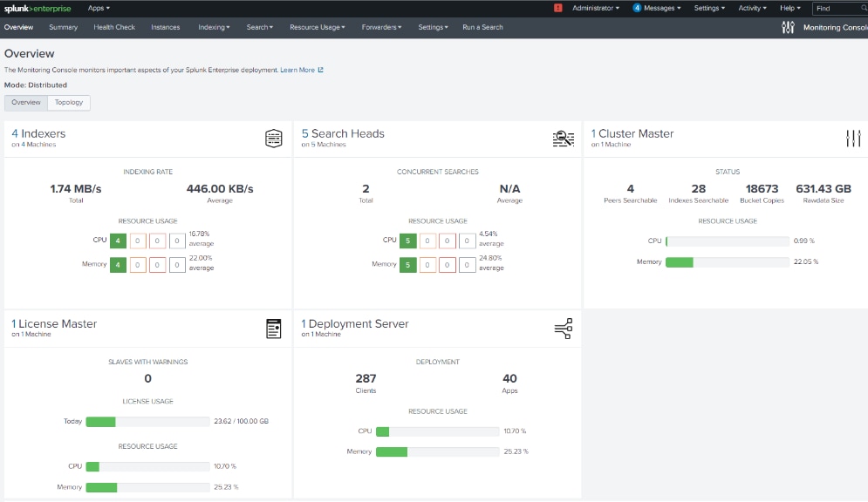This screenshot has height=502, width=868.
Task: Click the license usage Today progress bar
Action: 147,422
